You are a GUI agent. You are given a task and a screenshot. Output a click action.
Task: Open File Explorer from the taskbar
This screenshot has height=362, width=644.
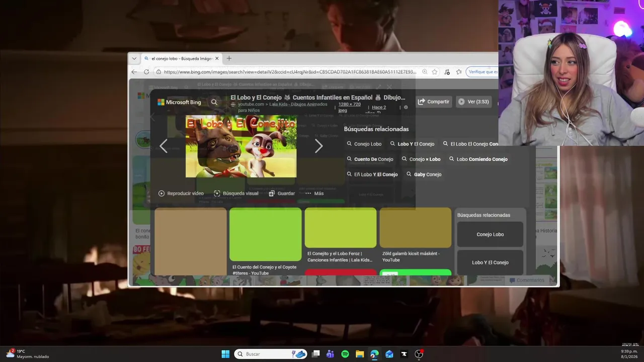360,354
